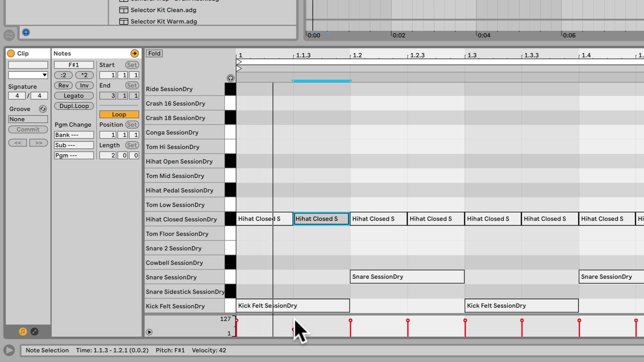Open the Groove chooser set to None

tap(28, 119)
